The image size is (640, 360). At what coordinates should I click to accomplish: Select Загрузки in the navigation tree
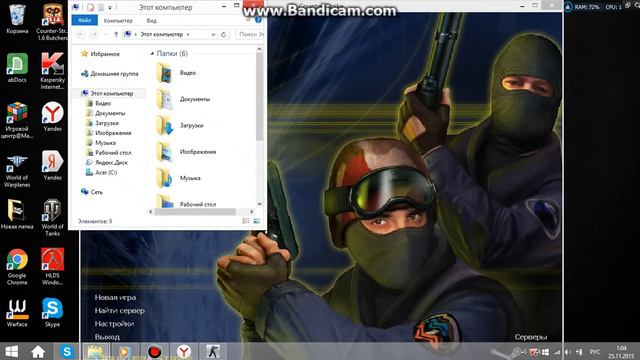point(102,123)
